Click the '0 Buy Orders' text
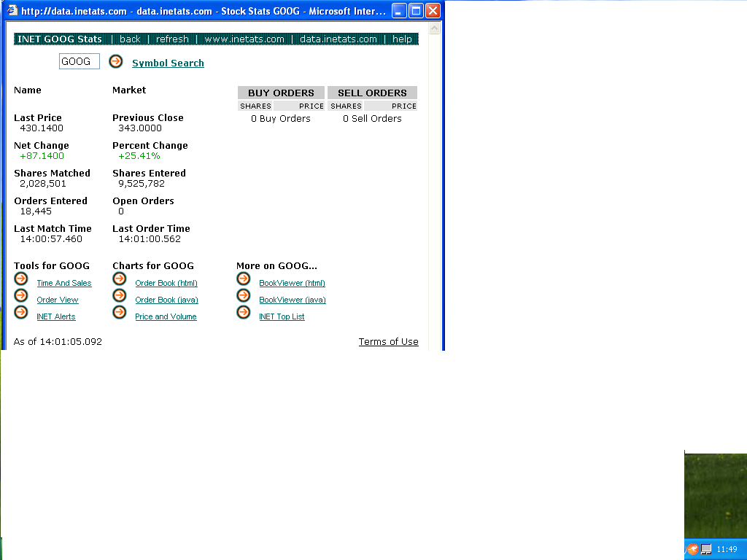This screenshot has height=560, width=747. pos(281,119)
